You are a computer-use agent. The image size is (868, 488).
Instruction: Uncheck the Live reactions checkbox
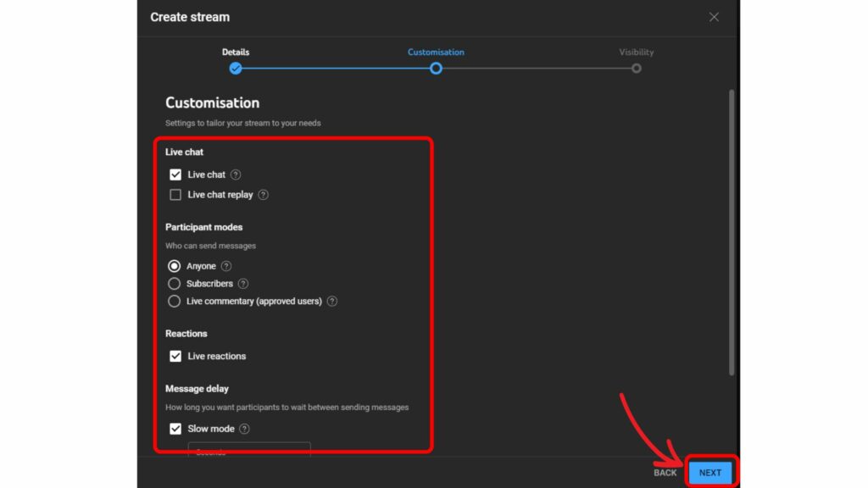[x=175, y=356]
